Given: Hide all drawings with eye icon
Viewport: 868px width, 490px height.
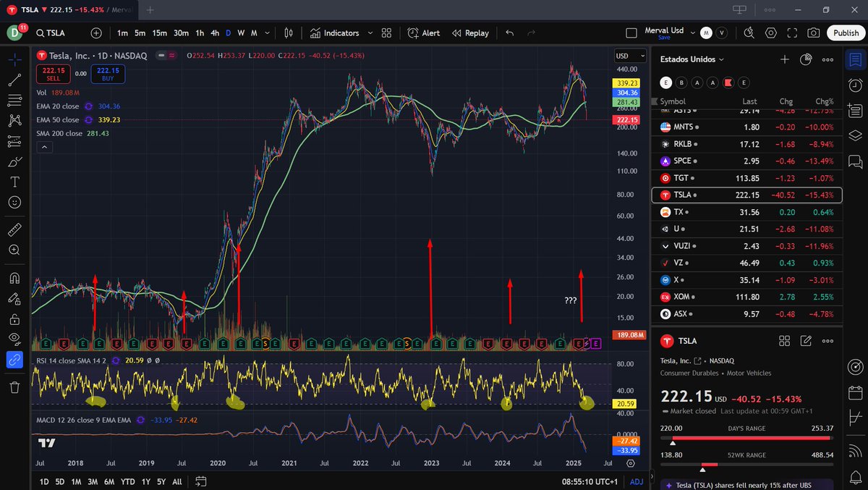Looking at the screenshot, I should (x=14, y=339).
